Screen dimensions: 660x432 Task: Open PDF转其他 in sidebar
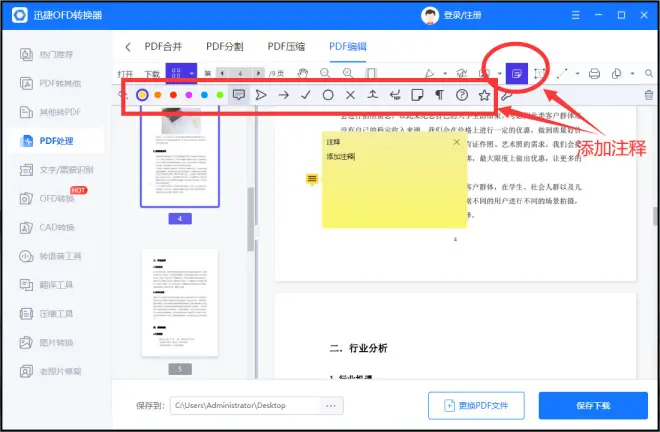(57, 83)
